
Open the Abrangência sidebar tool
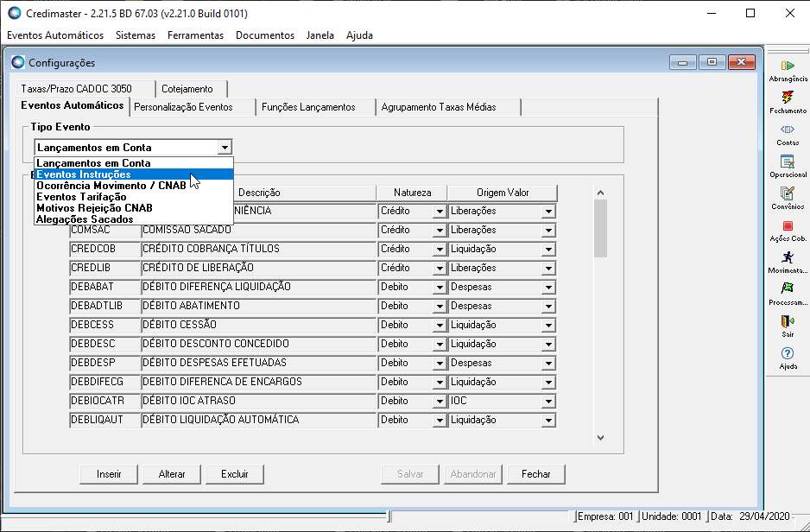[788, 70]
